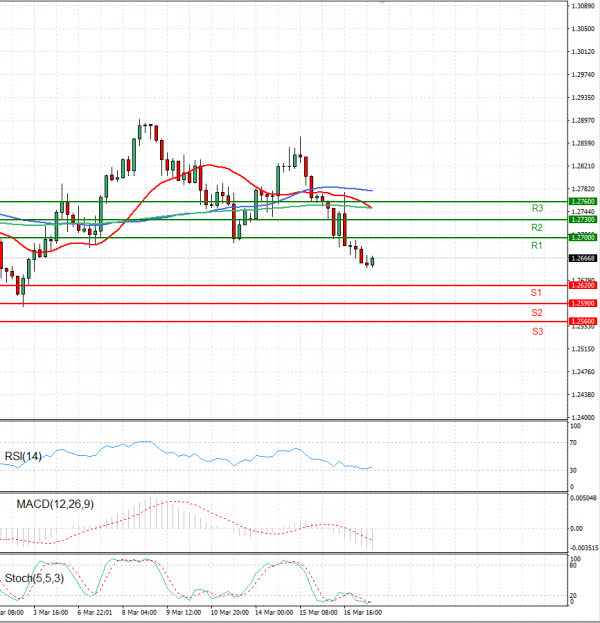Click the 1.30120 price axis value
The width and height of the screenshot is (600, 623).
[583, 52]
